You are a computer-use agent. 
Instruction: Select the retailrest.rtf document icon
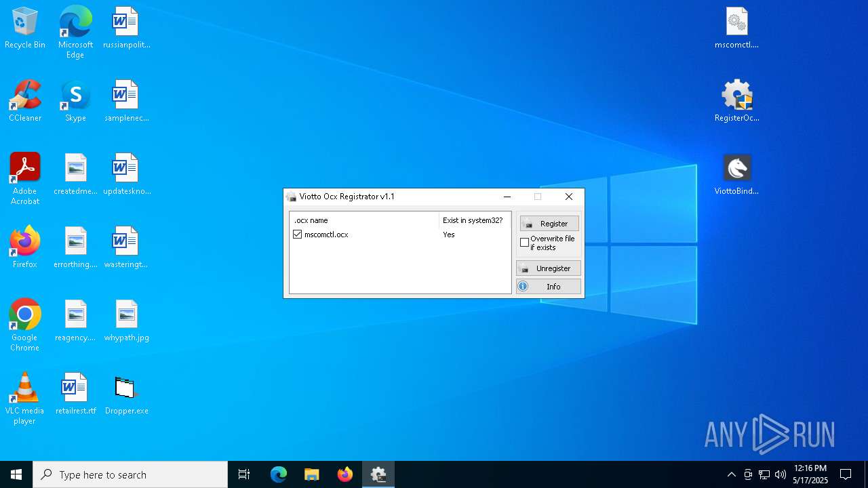(x=75, y=394)
